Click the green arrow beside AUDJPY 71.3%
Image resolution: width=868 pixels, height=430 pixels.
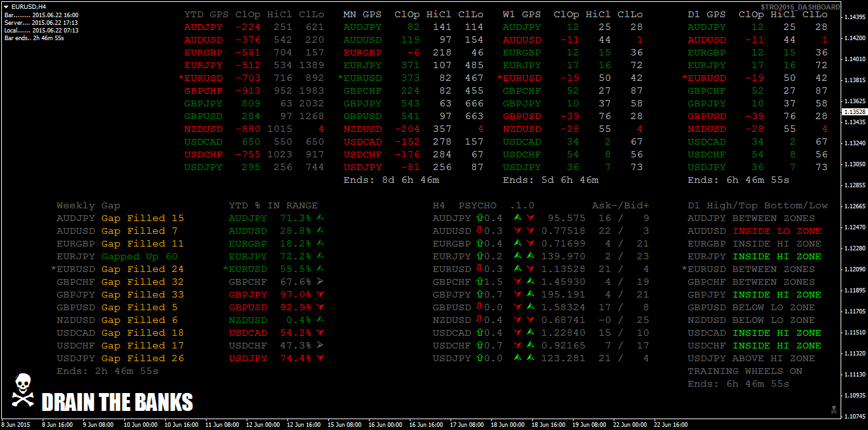coord(320,218)
